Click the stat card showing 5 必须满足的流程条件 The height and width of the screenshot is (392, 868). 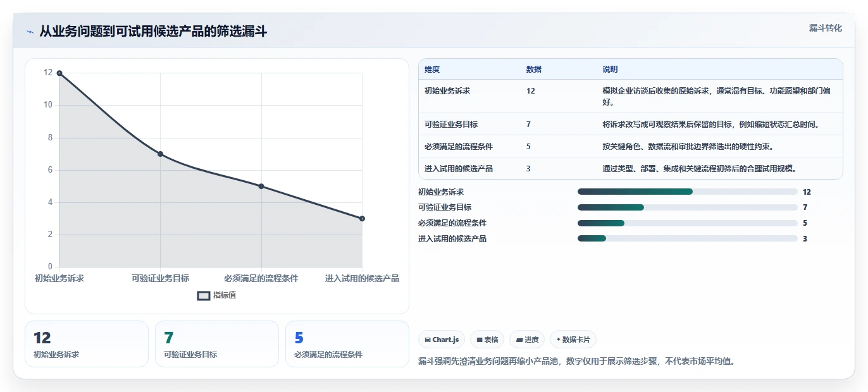pyautogui.click(x=347, y=344)
